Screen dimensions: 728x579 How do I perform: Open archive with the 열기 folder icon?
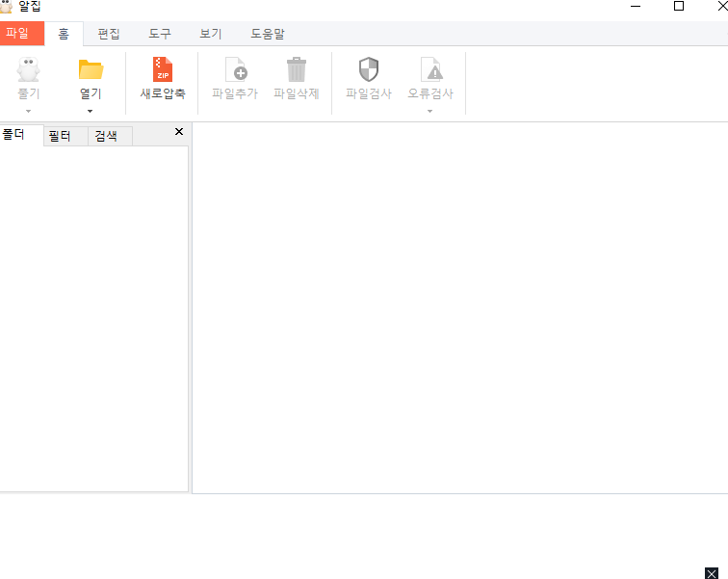[x=91, y=69]
